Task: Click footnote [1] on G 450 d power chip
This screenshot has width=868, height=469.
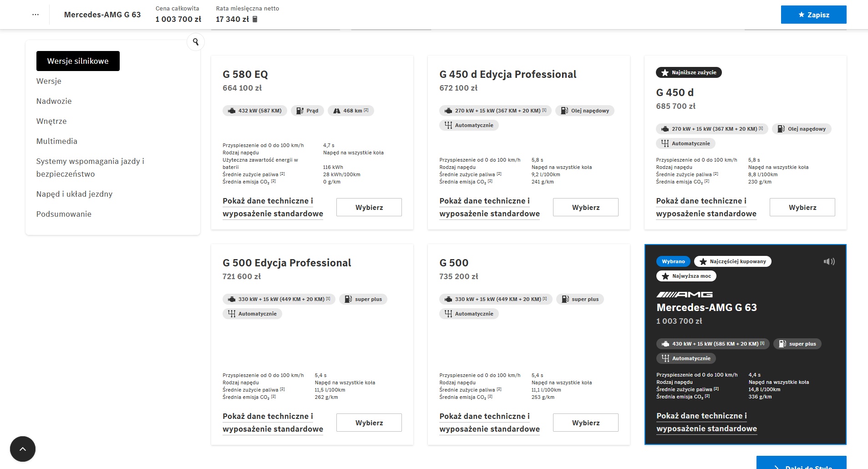Action: click(761, 128)
